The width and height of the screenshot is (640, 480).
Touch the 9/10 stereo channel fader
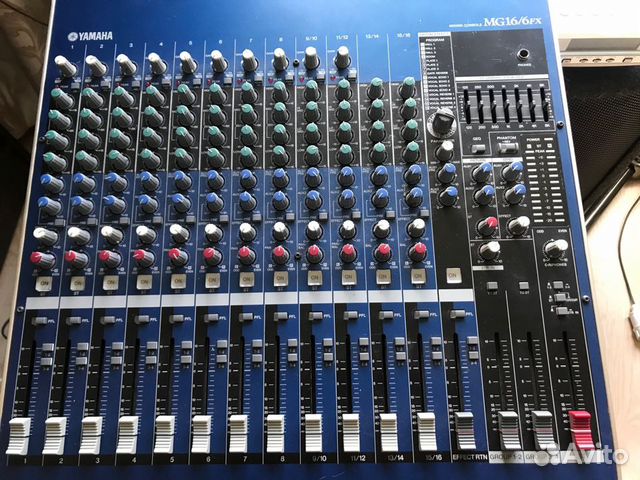[314, 433]
